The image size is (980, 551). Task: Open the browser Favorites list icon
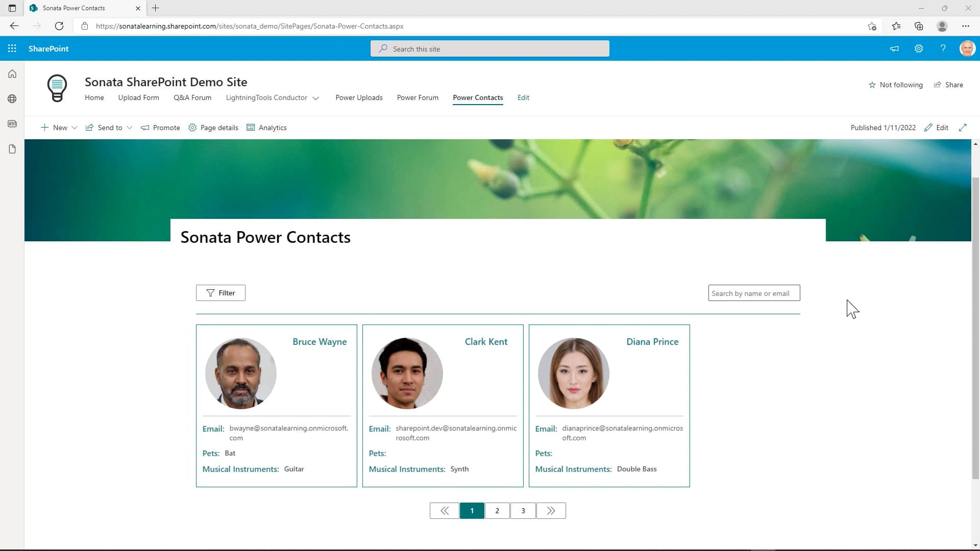coord(896,26)
